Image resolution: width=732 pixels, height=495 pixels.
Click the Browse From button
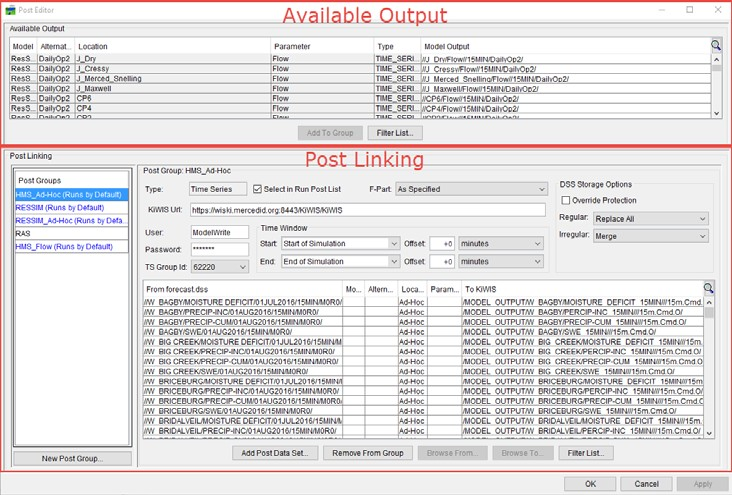452,453
